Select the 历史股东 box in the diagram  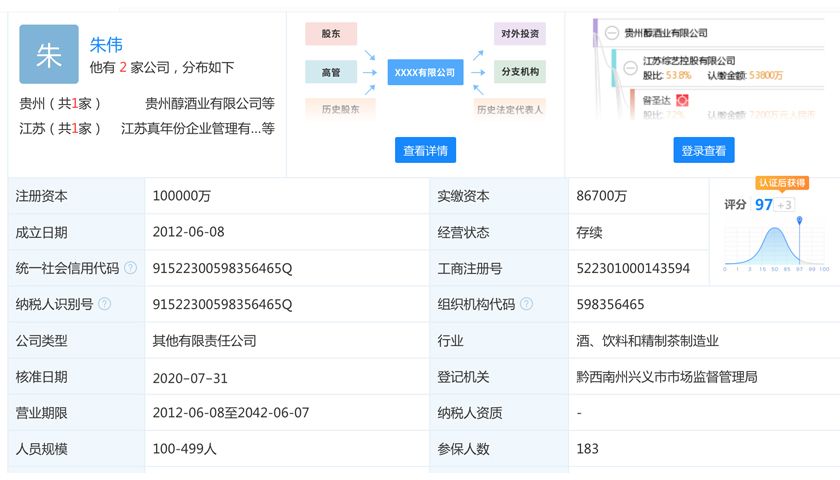[x=340, y=109]
